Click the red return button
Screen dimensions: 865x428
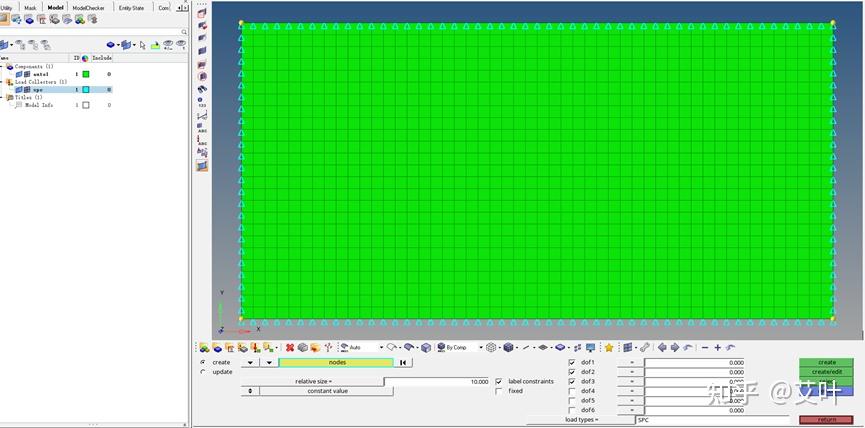tap(826, 420)
